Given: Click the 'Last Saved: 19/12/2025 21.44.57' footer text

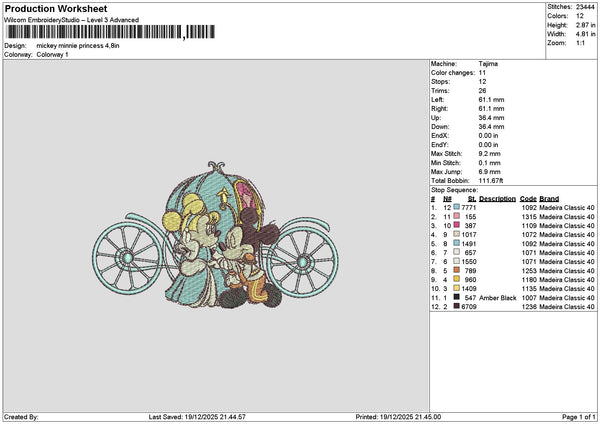Looking at the screenshot, I should pyautogui.click(x=197, y=417).
